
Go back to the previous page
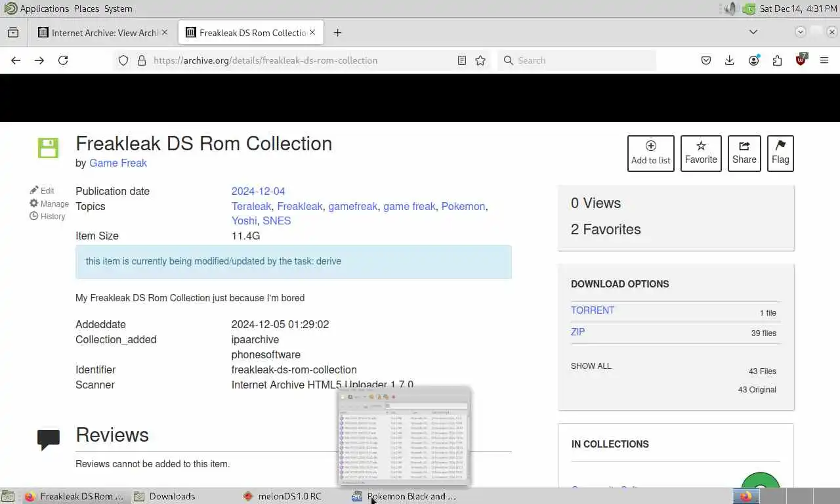[x=16, y=60]
